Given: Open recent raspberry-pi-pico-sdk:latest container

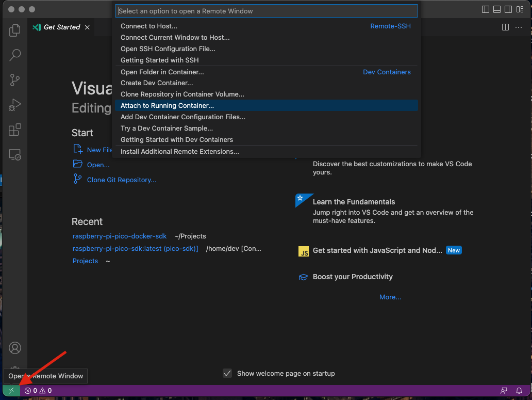Looking at the screenshot, I should 136,249.
